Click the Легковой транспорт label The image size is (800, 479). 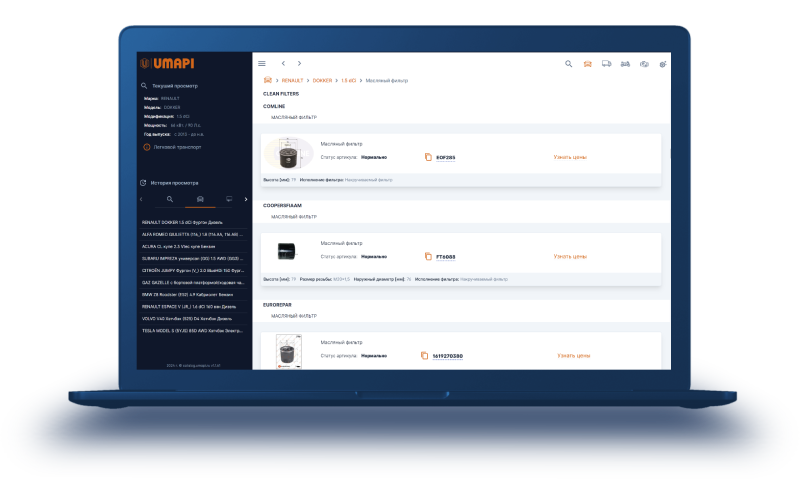(x=178, y=147)
